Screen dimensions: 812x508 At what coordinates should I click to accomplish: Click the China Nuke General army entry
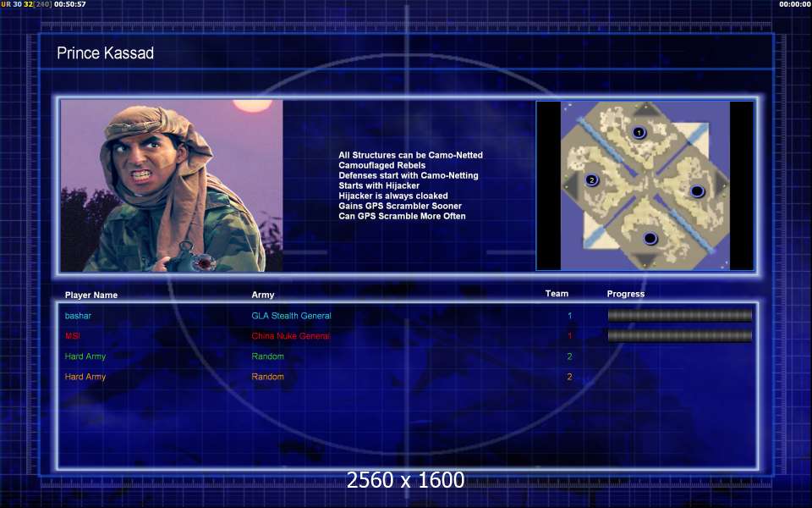pyautogui.click(x=290, y=336)
